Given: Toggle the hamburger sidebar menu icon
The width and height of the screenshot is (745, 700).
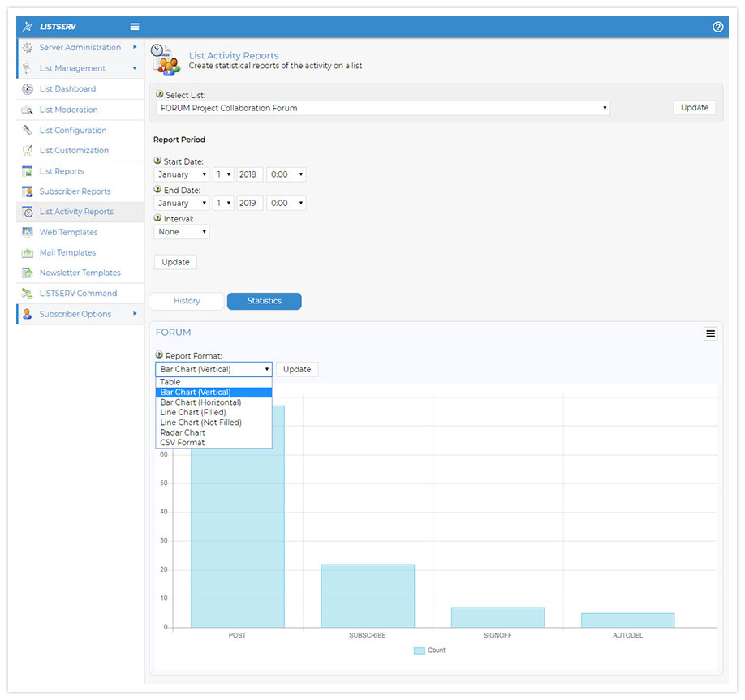Looking at the screenshot, I should coord(135,27).
